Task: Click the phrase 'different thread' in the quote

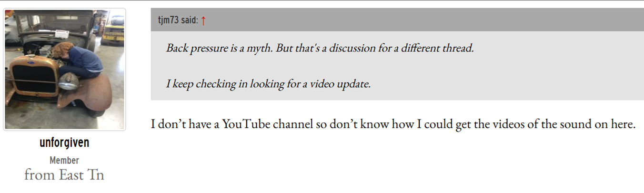Action: point(437,48)
